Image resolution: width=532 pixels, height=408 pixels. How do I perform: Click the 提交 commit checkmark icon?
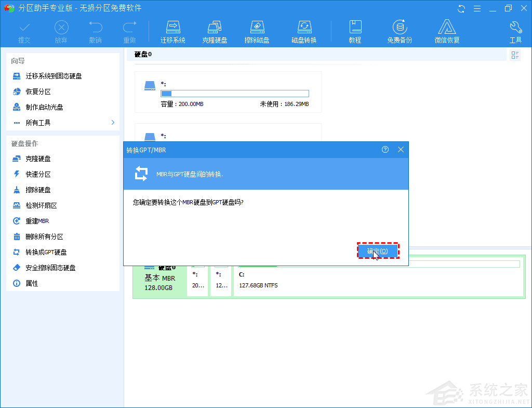click(x=24, y=30)
